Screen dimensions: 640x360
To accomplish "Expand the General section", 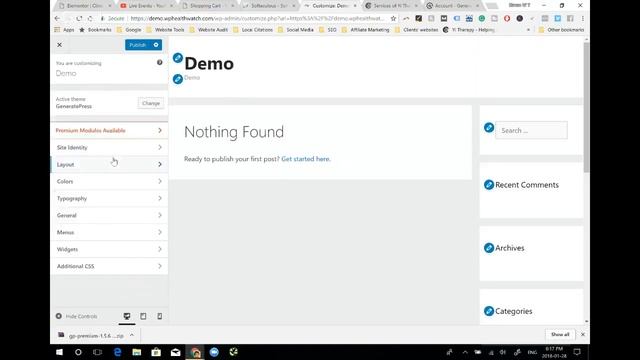I will click(109, 215).
